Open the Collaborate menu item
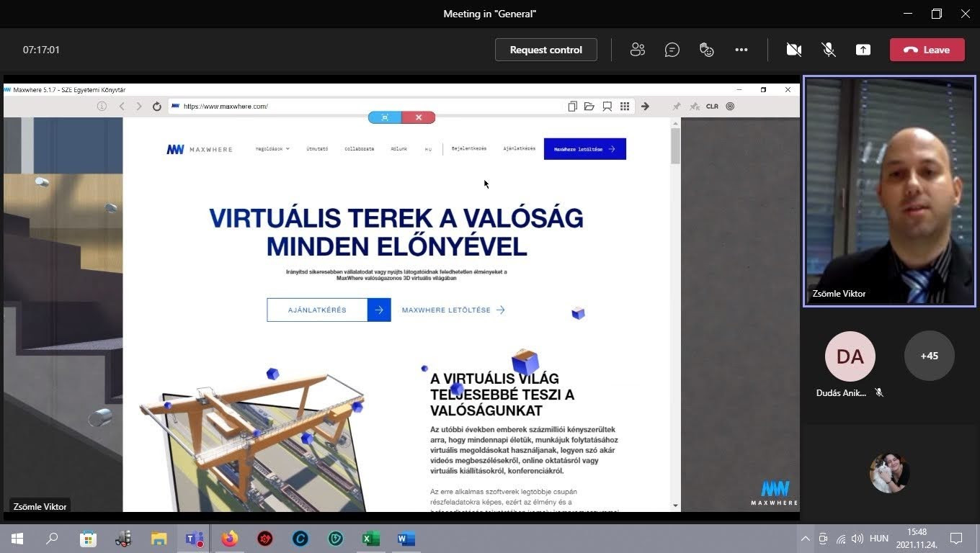 tap(359, 149)
